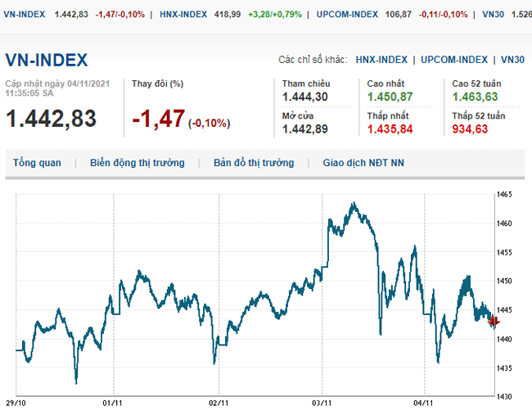Image resolution: width=532 pixels, height=419 pixels.
Task: Open VN30 link beside Các chỉ số khác
Action: [x=512, y=60]
